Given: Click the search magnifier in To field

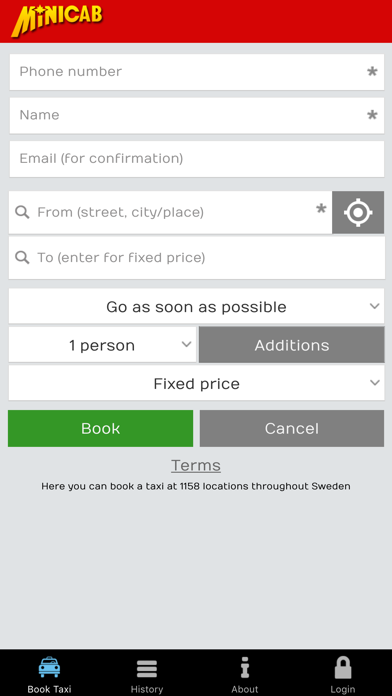Looking at the screenshot, I should (22, 257).
